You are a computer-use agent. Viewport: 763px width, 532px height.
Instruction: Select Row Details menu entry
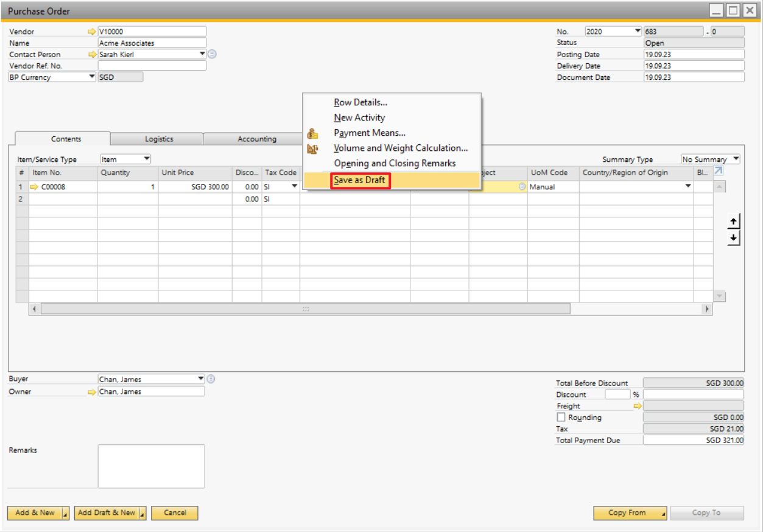pos(360,103)
